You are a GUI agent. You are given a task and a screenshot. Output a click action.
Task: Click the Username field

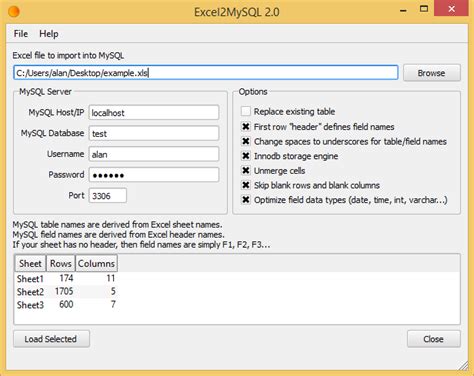click(154, 154)
